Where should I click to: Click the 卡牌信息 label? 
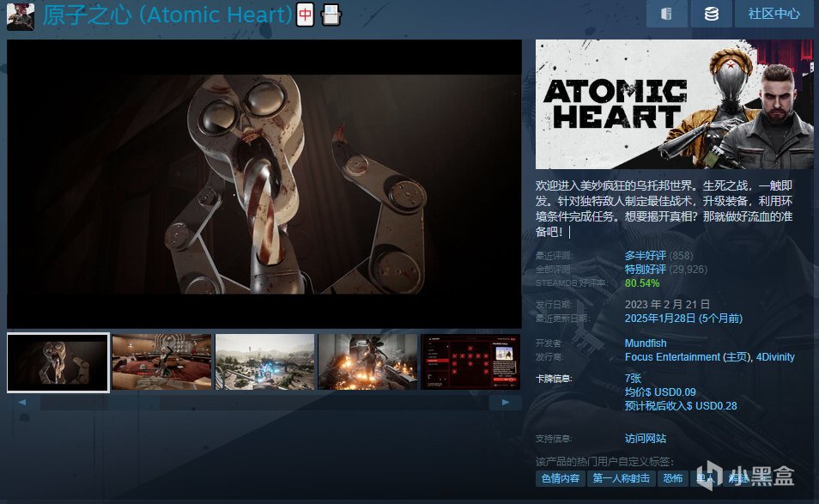pyautogui.click(x=554, y=378)
